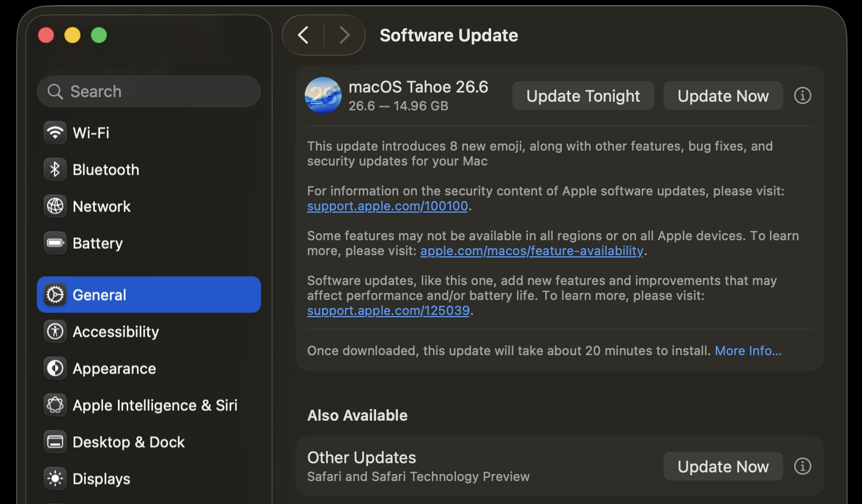The width and height of the screenshot is (862, 504).
Task: Click the Bluetooth symbol icon
Action: click(x=55, y=170)
